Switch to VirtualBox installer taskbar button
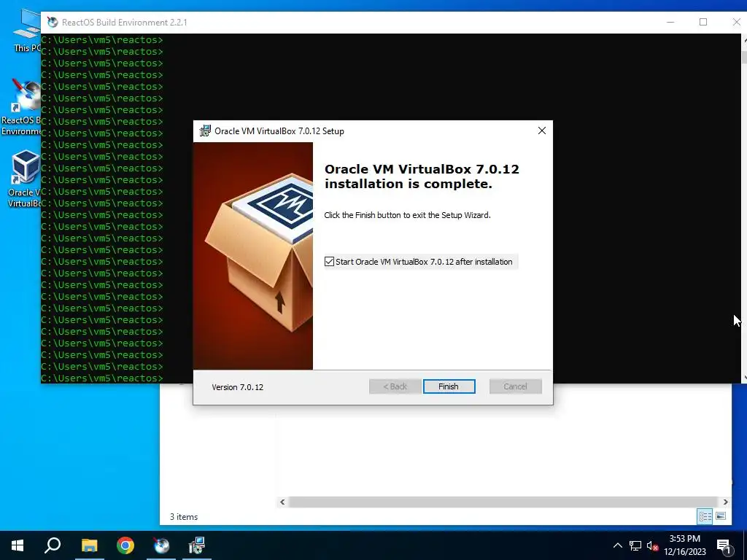 (x=197, y=545)
